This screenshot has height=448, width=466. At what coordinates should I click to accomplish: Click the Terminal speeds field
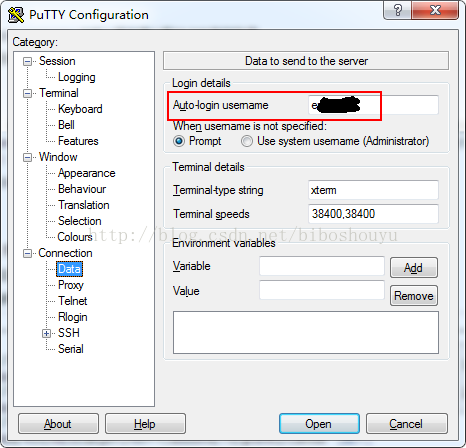point(373,214)
